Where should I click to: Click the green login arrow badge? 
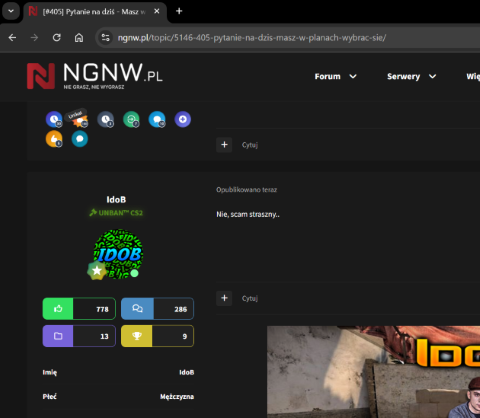pos(131,119)
